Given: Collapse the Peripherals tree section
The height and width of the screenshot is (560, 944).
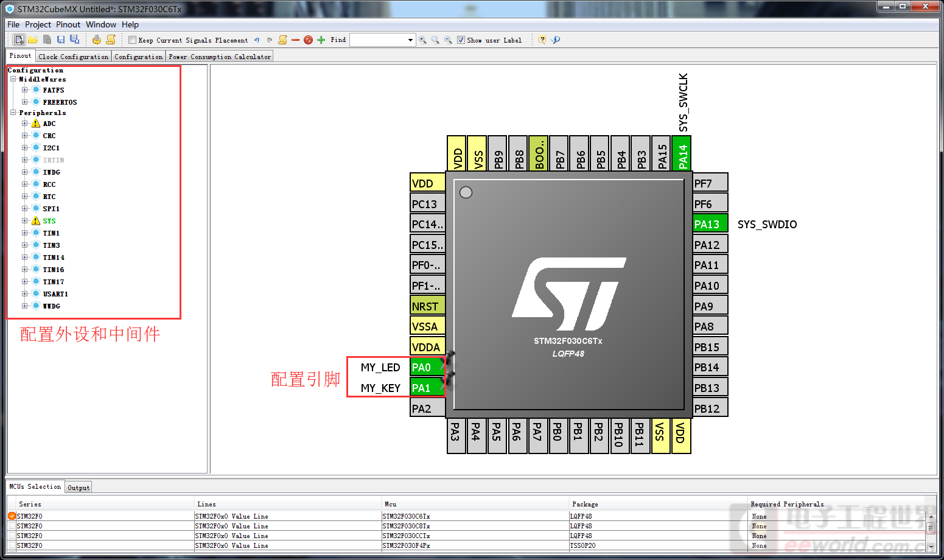Looking at the screenshot, I should coord(13,113).
